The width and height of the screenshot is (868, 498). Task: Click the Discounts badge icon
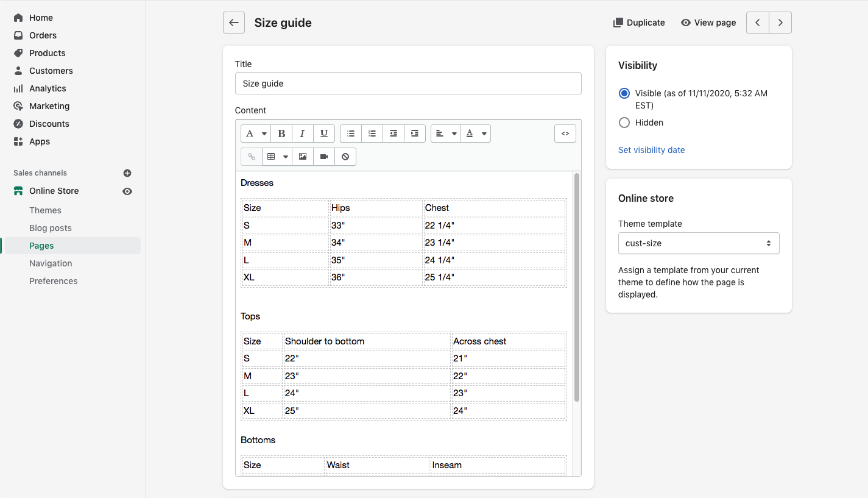[x=18, y=124]
